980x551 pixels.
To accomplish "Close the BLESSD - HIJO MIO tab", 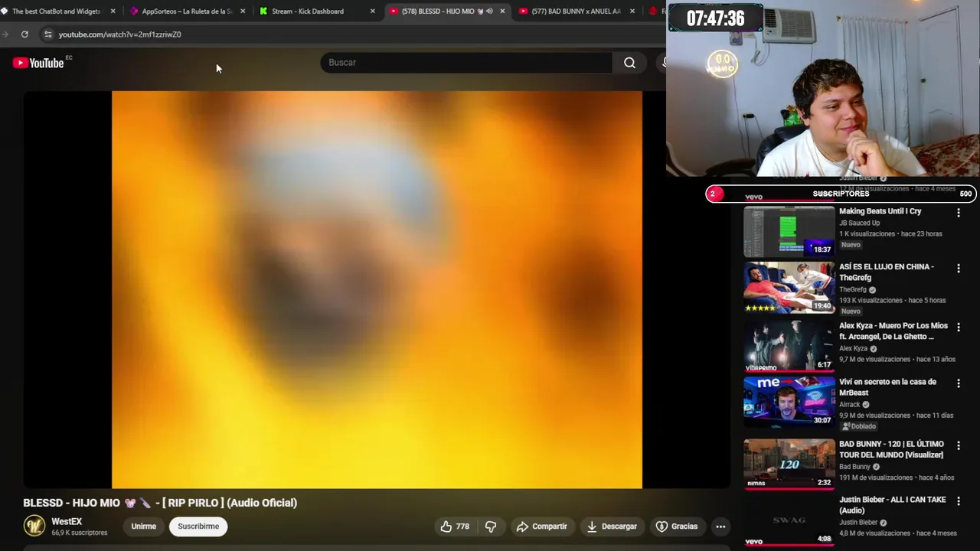I will [502, 11].
